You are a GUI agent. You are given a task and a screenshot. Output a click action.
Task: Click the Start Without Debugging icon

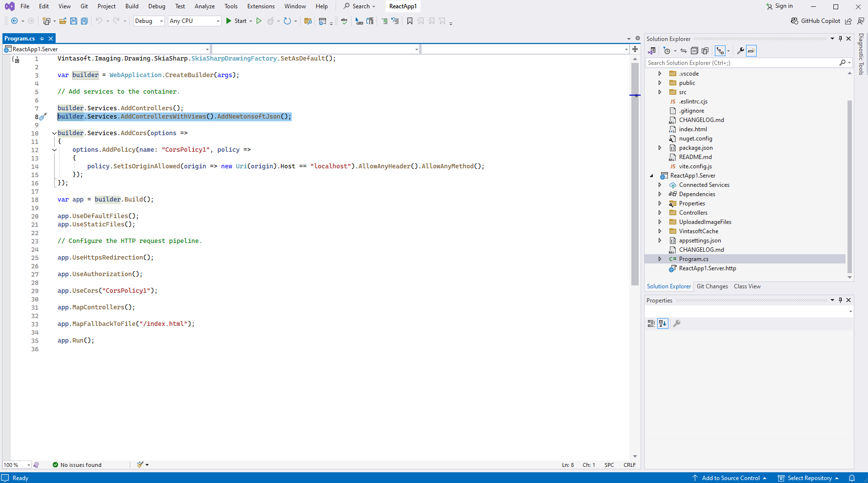tap(259, 21)
